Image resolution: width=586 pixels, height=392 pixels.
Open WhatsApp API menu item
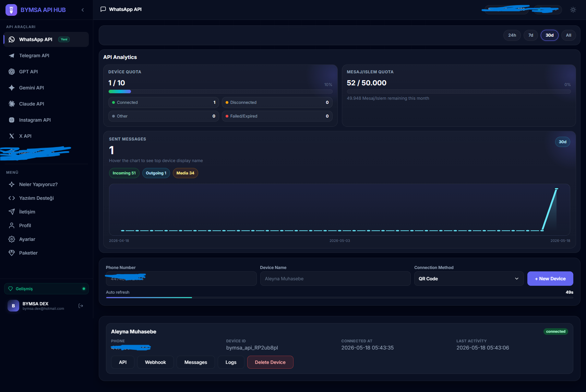pos(46,39)
